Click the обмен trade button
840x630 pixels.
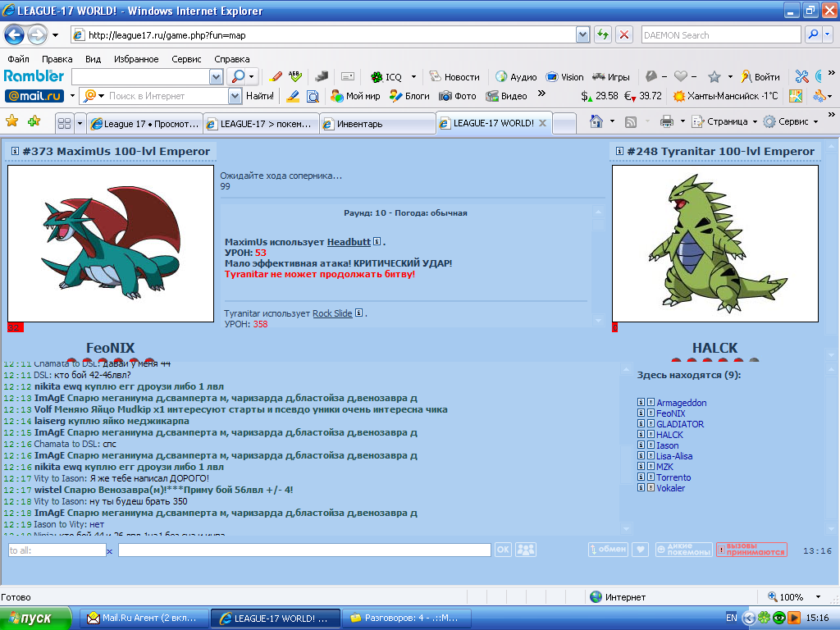[608, 550]
